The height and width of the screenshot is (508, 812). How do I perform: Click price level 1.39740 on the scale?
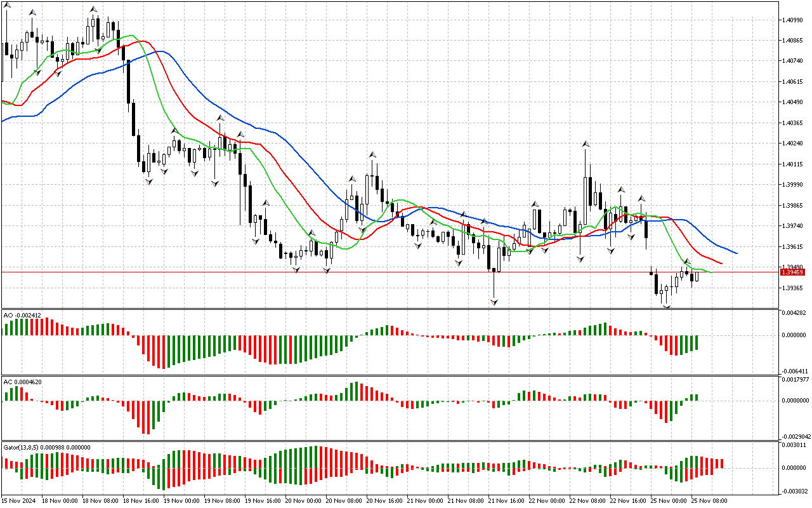(794, 226)
